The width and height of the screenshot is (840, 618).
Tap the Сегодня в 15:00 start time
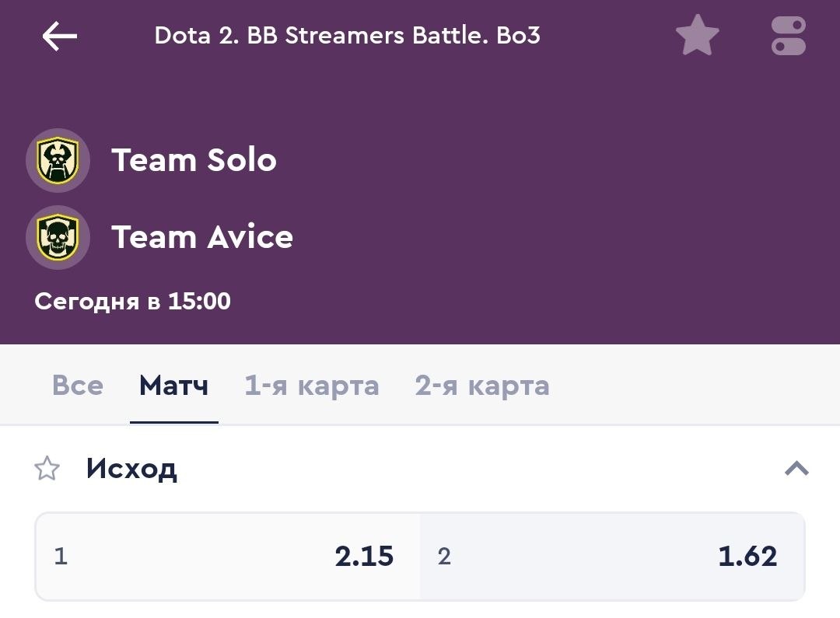click(x=132, y=301)
